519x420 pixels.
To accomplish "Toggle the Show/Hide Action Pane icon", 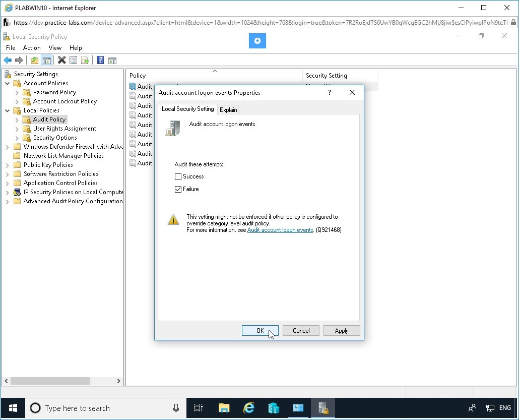I will pyautogui.click(x=112, y=61).
